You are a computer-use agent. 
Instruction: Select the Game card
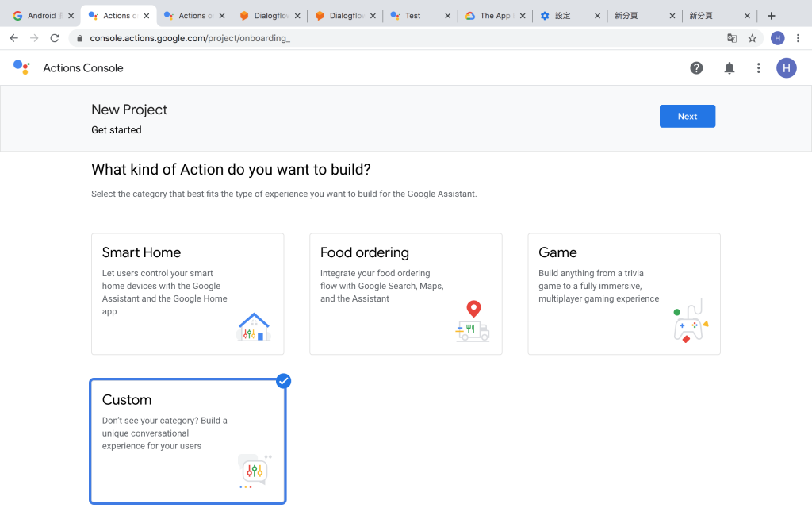624,294
